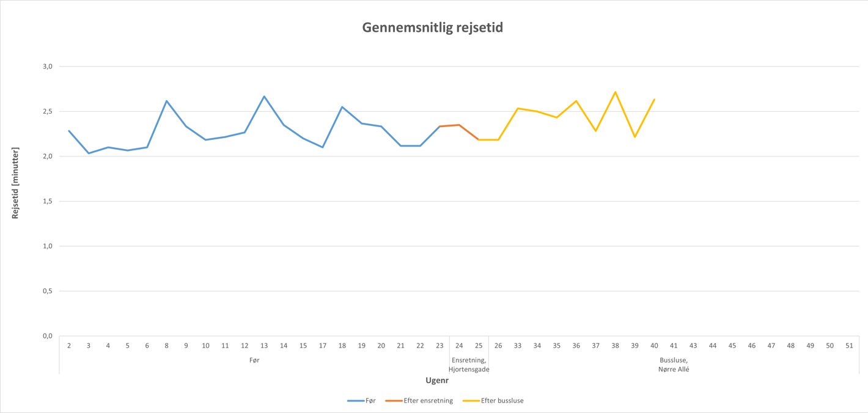Screen dimensions: 868x413
Task: Click the 0,0 label on the vertical axis
Action: 47,336
